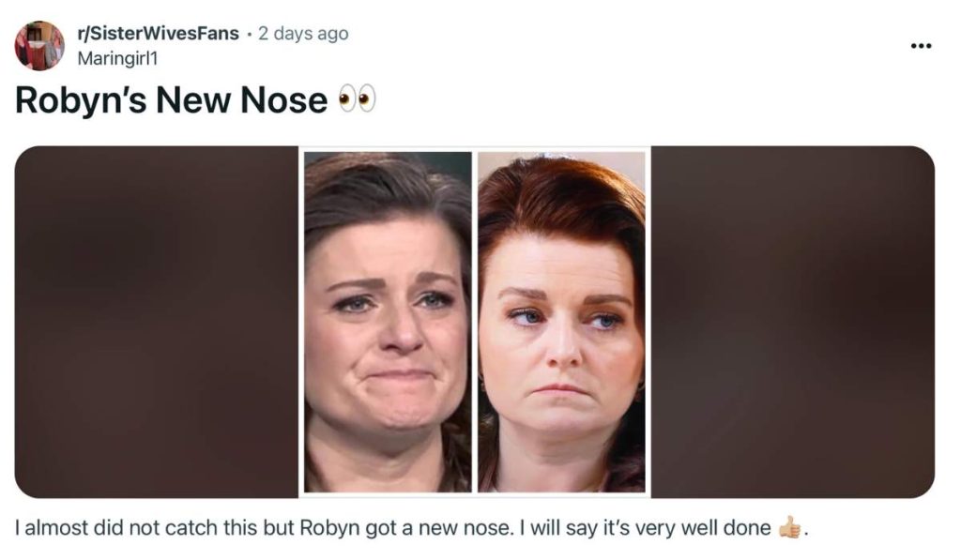Click the eyes emoji in the title
Image resolution: width=961 pixels, height=560 pixels.
click(357, 98)
